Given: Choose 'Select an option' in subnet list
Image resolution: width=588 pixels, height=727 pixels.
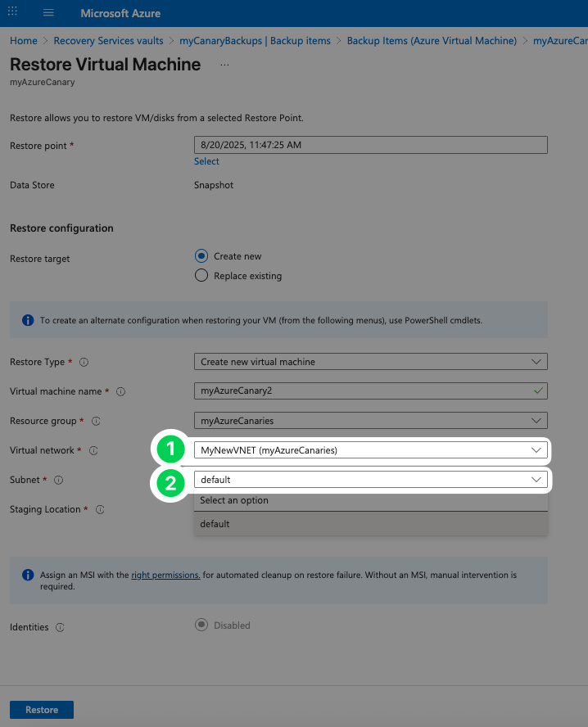Looking at the screenshot, I should (370, 500).
